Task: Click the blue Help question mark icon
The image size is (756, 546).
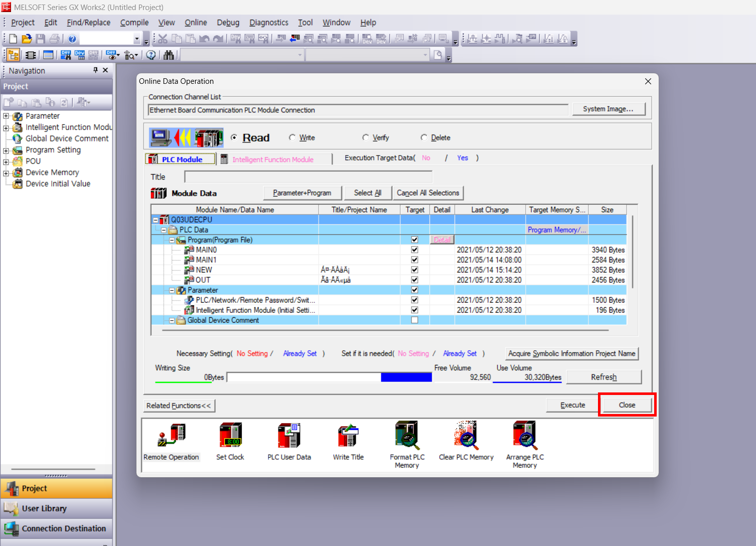Action: [72, 39]
